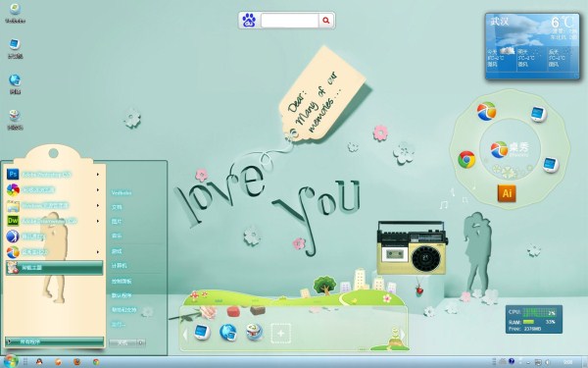Screen dimensions: 588x368
Task: Click the blue help icon in the system tray
Action: pyautogui.click(x=512, y=361)
